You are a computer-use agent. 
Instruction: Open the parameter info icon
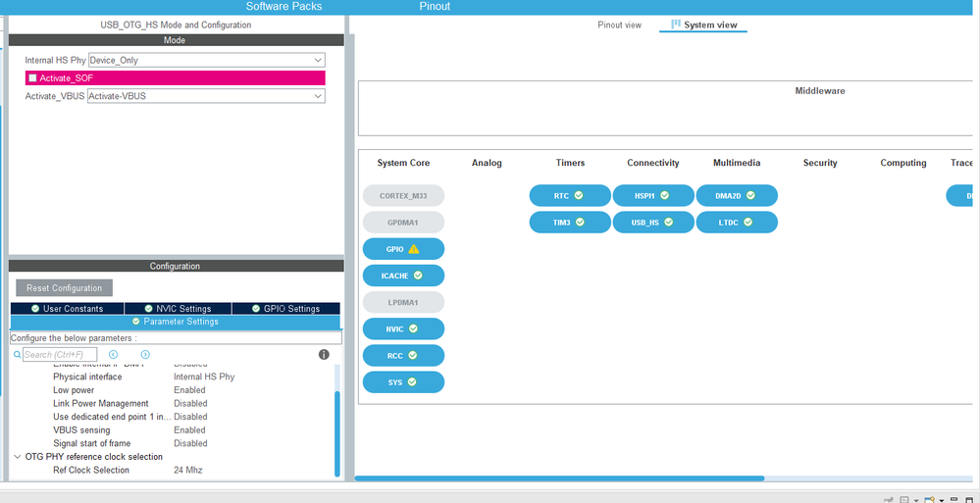(324, 355)
